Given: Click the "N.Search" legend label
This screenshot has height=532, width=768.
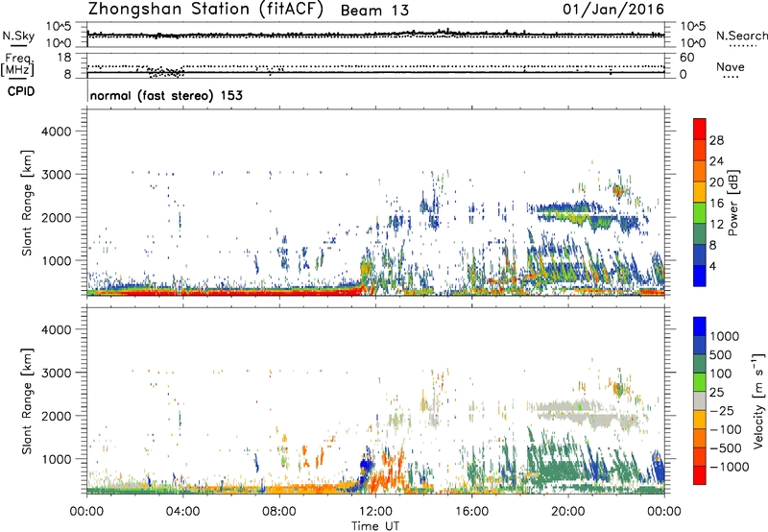Looking at the screenshot, I should click(x=742, y=36).
